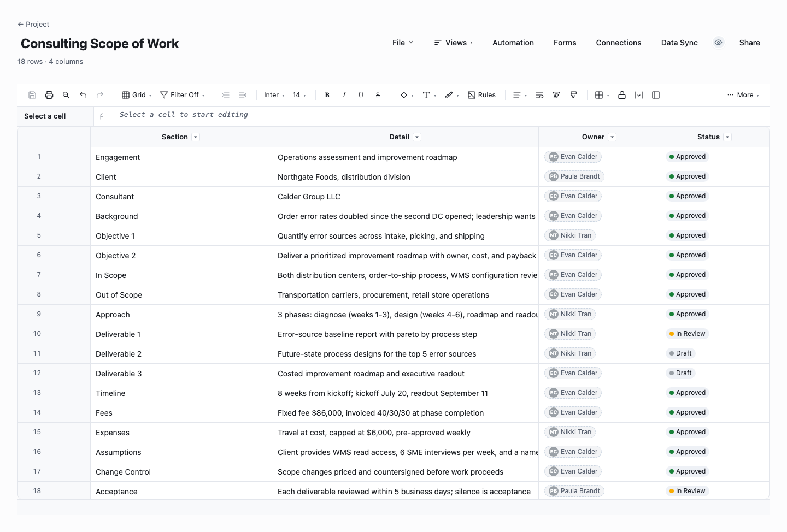Select the 'Out of Scope' section cell

181,295
